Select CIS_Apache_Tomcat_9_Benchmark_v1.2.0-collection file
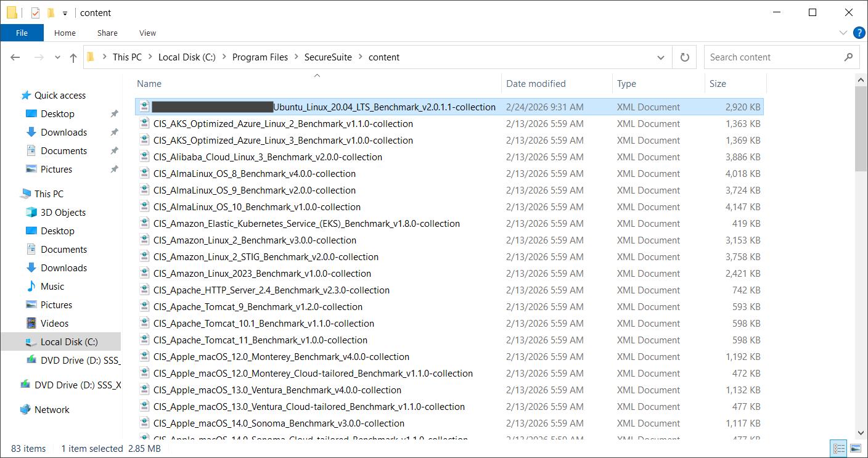 pyautogui.click(x=258, y=307)
